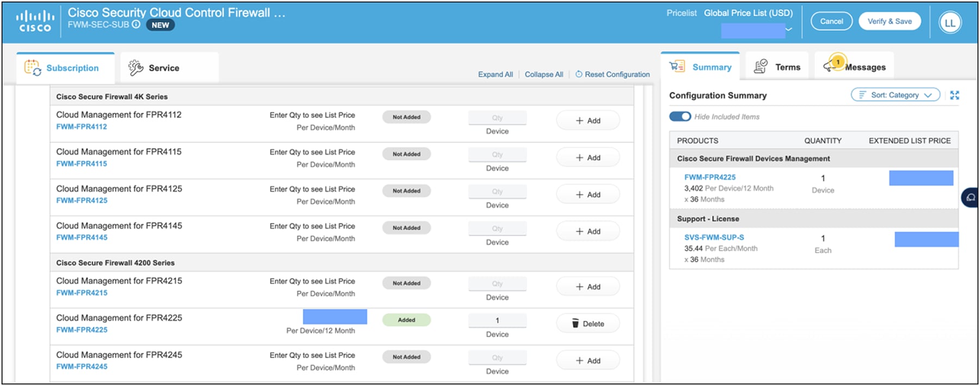Click the Summary cart icon
The height and width of the screenshot is (386, 980).
[677, 66]
